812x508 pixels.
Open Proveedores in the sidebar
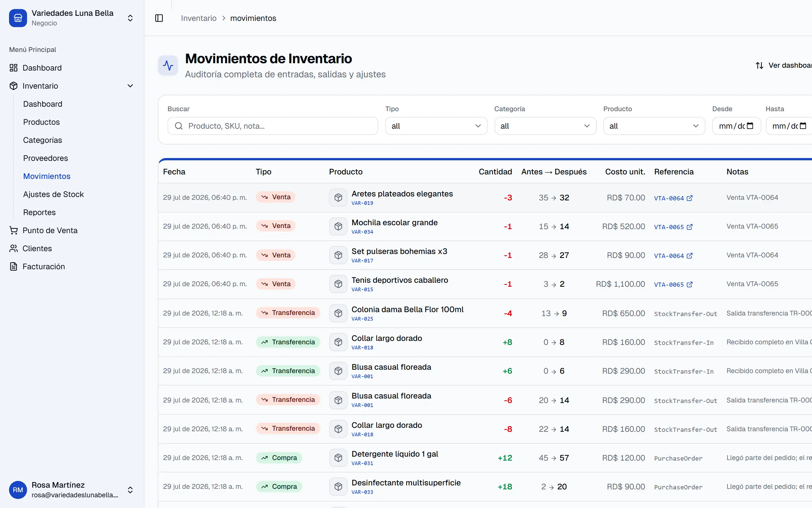pyautogui.click(x=45, y=158)
